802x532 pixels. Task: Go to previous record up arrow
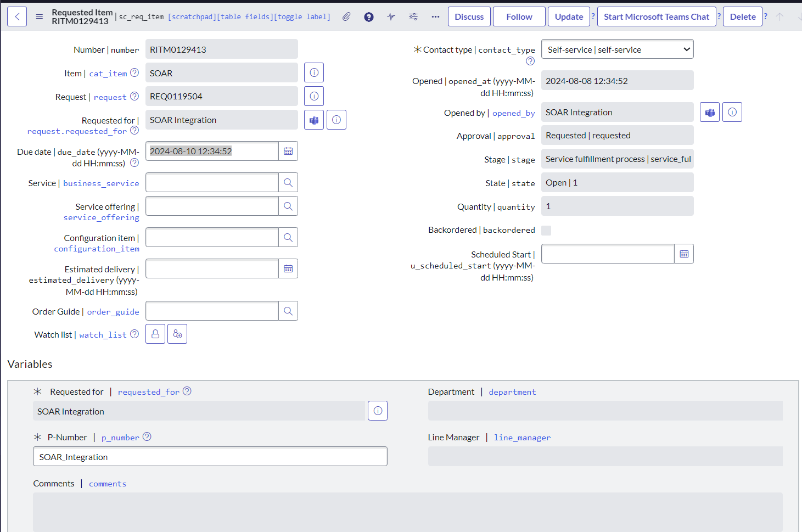click(x=779, y=17)
